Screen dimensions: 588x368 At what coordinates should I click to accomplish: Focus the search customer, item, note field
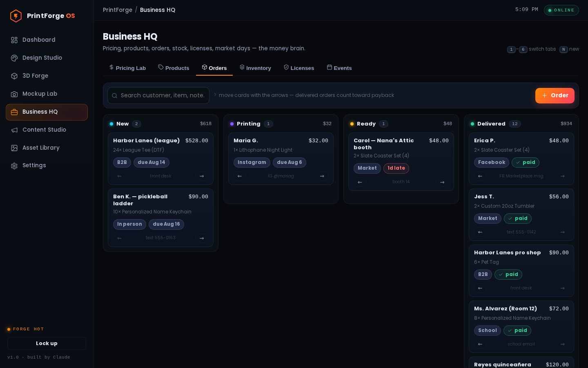coord(158,95)
